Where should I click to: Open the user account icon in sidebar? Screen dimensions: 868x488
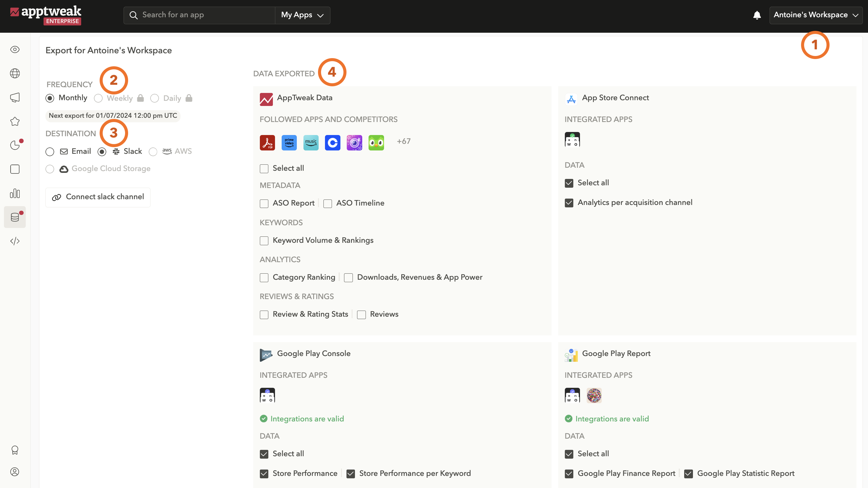coord(15,472)
